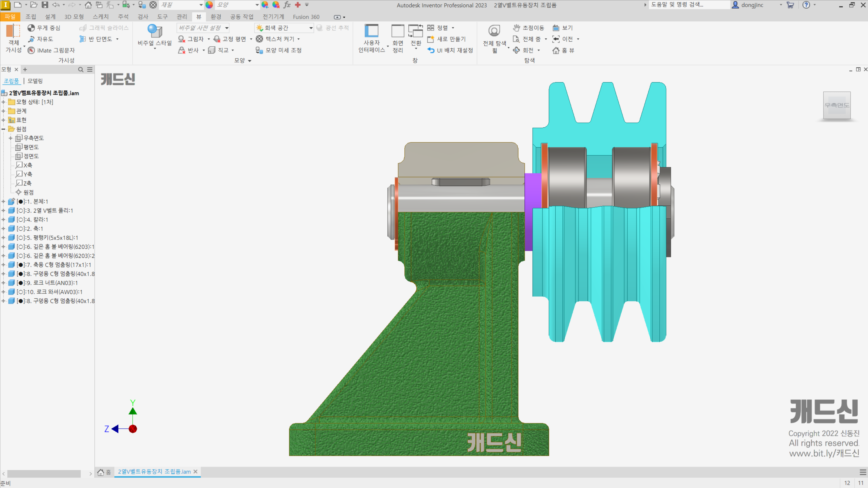
Task: Click the 화면 정리 clean screen icon
Action: point(398,31)
